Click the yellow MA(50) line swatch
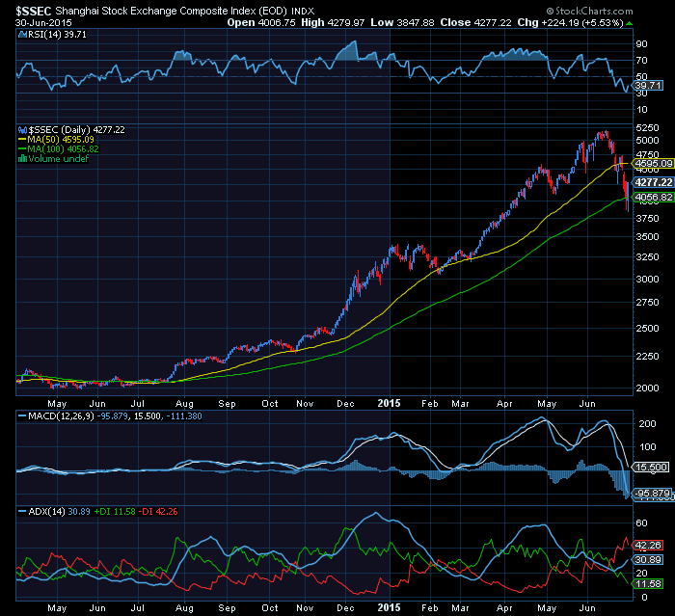Image resolution: width=675 pixels, height=616 pixels. 22,140
